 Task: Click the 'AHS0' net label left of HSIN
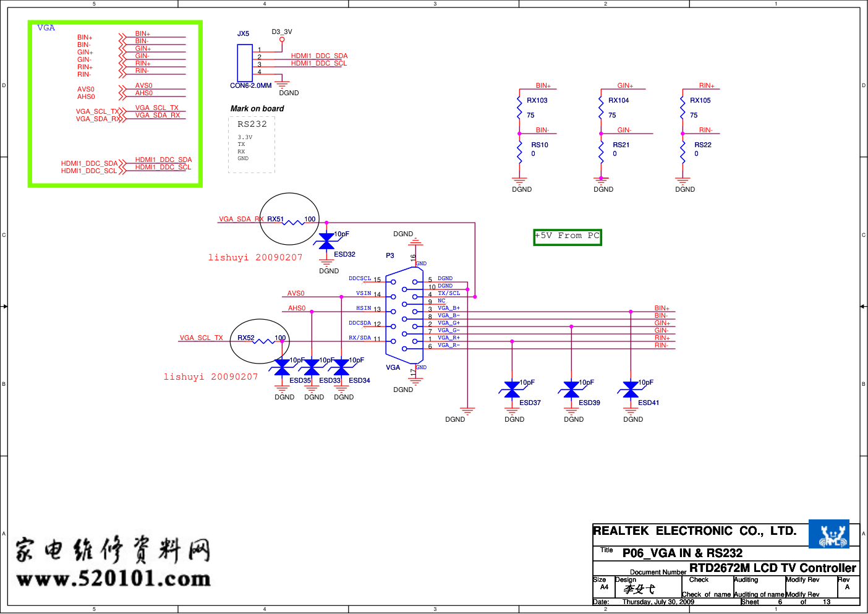click(x=297, y=308)
